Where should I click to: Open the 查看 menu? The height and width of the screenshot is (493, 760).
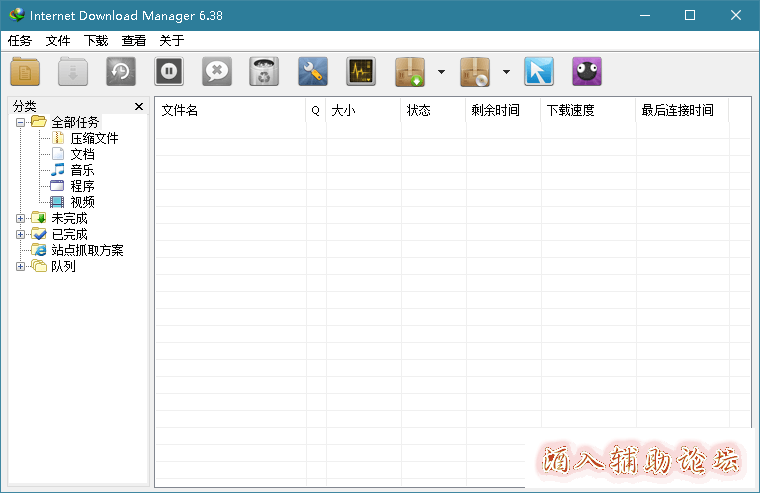tap(134, 41)
